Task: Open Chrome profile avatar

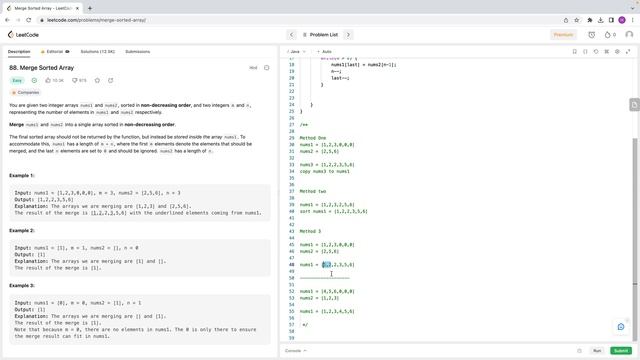Action: (x=622, y=20)
